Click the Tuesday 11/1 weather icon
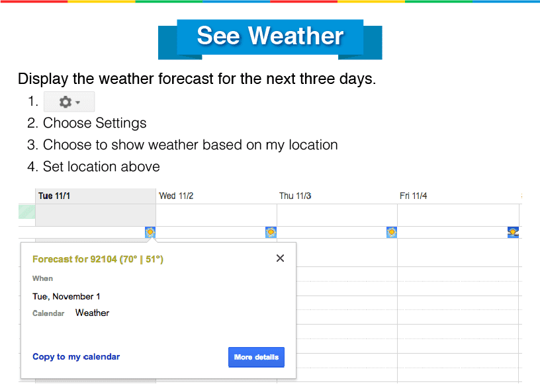 point(150,232)
